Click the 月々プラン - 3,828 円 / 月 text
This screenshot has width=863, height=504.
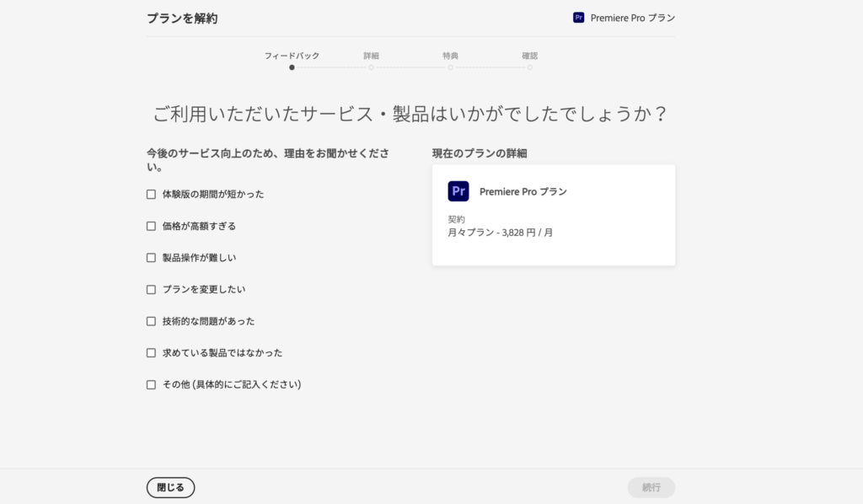501,233
